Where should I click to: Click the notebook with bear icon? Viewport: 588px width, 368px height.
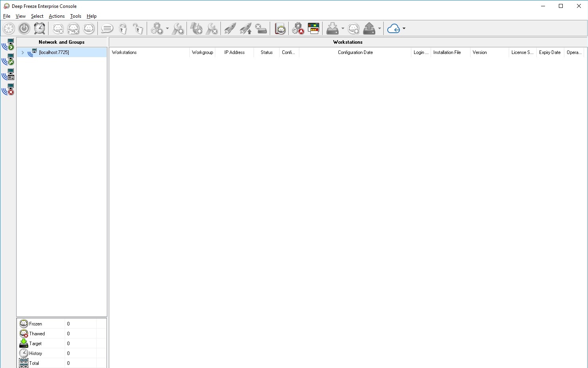coord(280,28)
